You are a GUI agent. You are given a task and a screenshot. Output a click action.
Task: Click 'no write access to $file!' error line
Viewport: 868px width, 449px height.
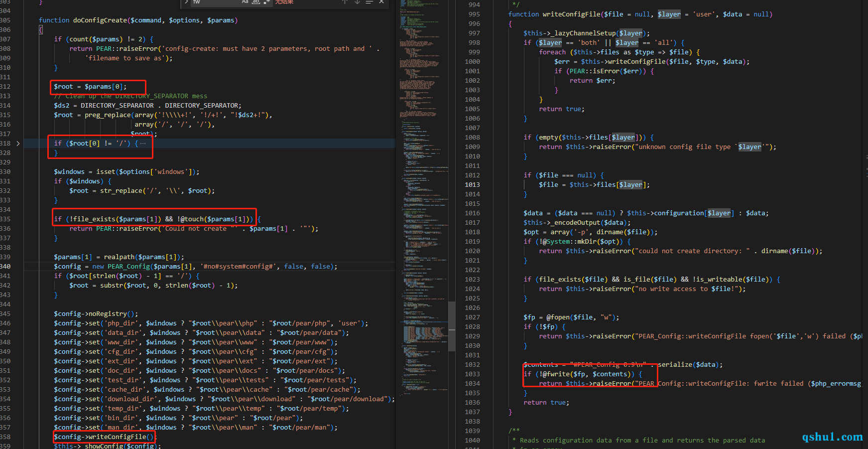click(642, 289)
